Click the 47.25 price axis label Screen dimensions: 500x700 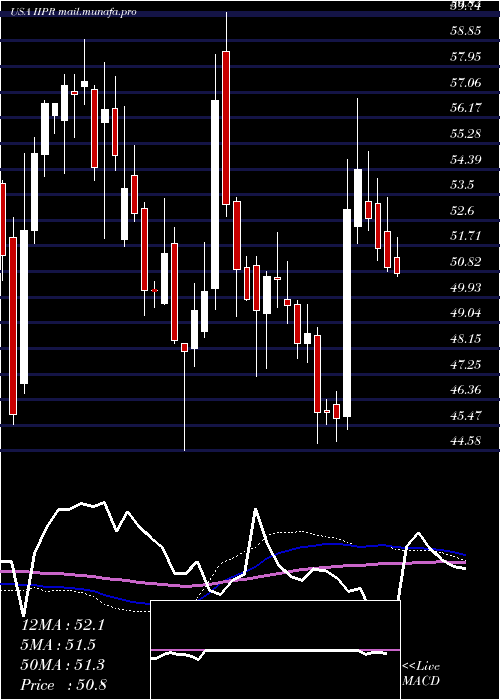[466, 365]
